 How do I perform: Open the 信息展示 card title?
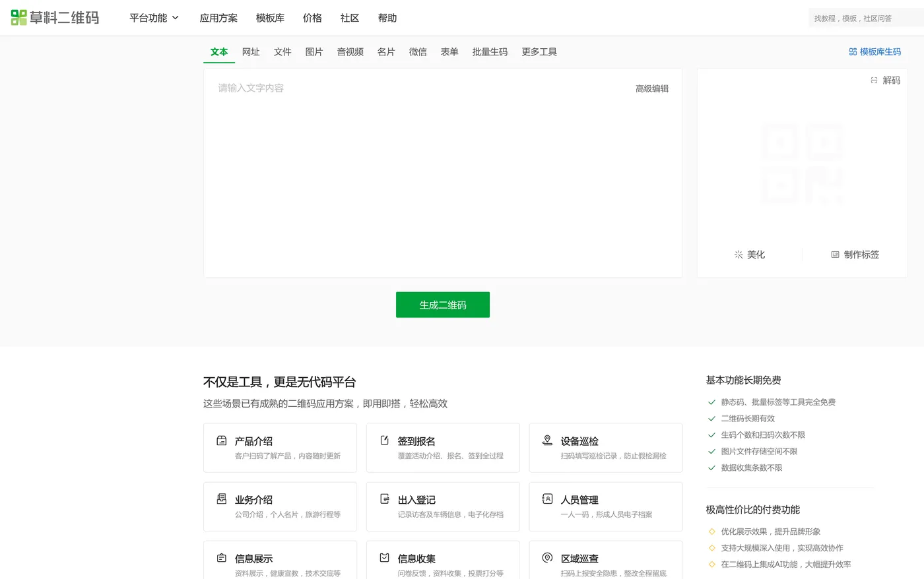(253, 559)
